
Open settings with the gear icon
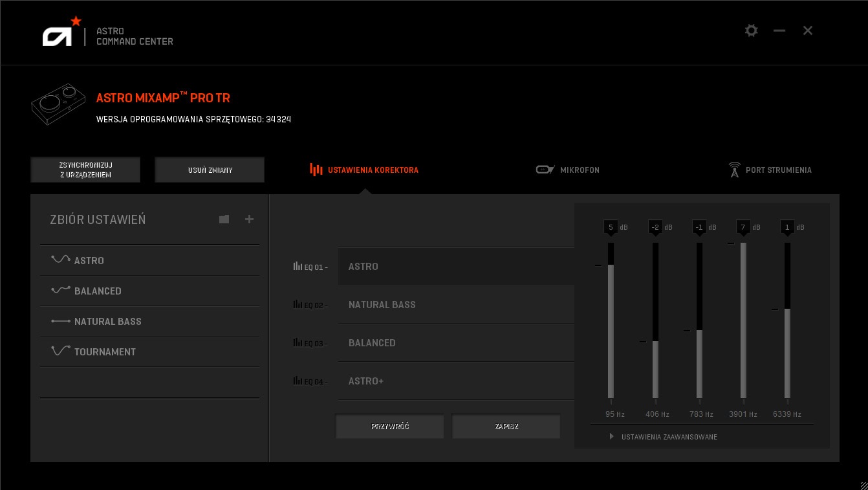(751, 30)
